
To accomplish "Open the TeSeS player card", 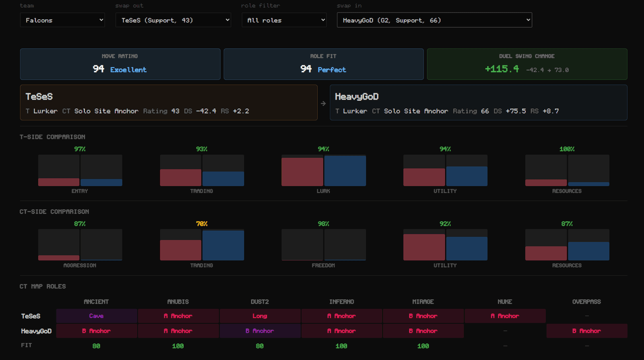I will click(169, 102).
